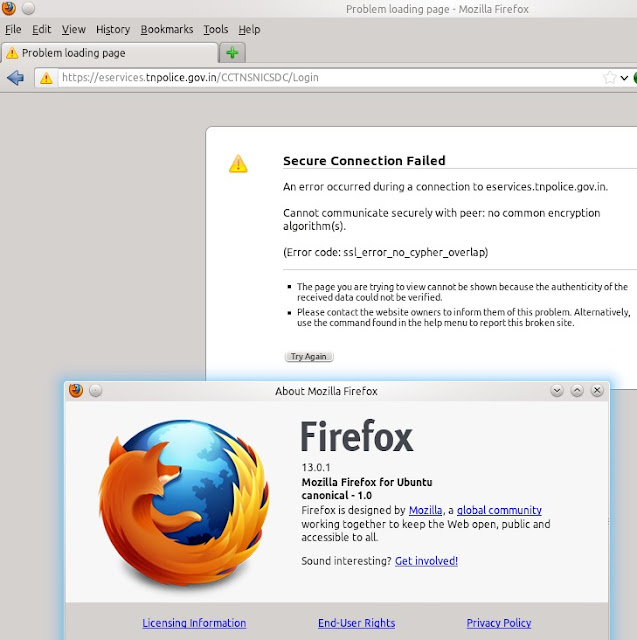The image size is (637, 640).
Task: Open the File menu
Action: 13,29
